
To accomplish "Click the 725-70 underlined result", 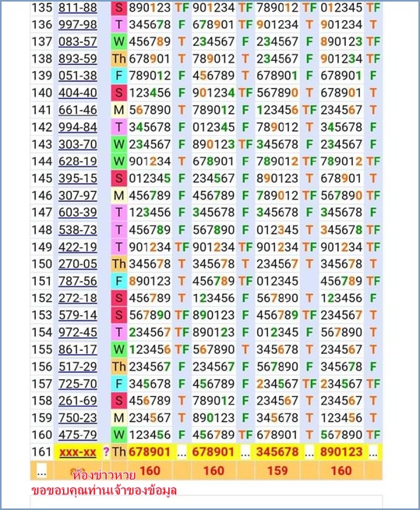I will (x=78, y=384).
